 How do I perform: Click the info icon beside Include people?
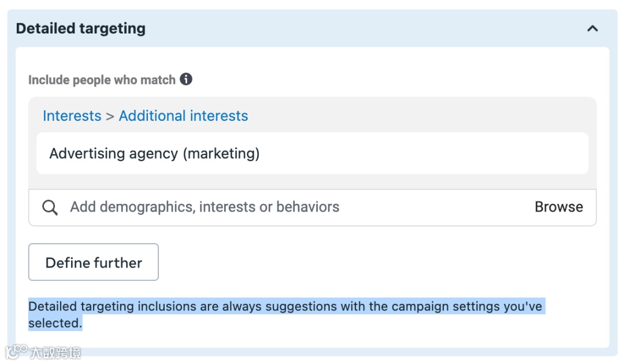coord(186,79)
